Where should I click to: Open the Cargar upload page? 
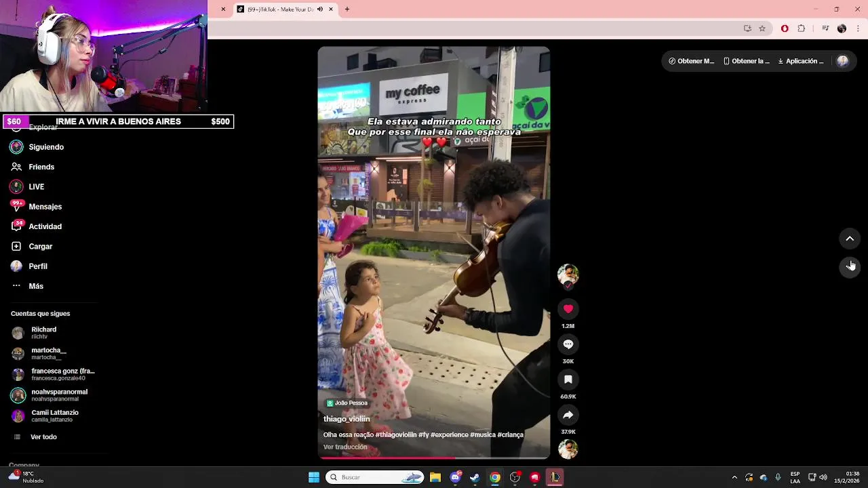[31, 247]
